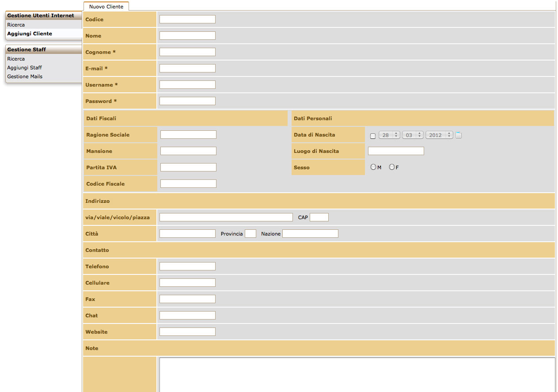The width and height of the screenshot is (558, 392).
Task: Focus the Website input field
Action: click(x=187, y=332)
